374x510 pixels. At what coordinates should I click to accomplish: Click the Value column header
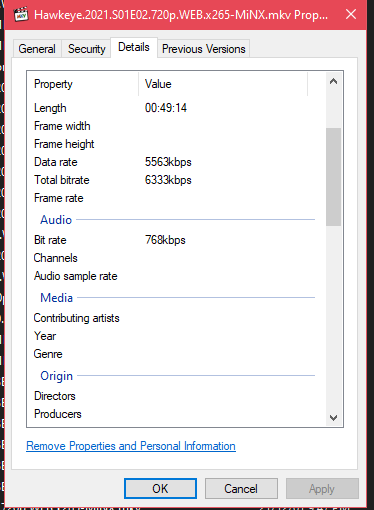[x=223, y=84]
